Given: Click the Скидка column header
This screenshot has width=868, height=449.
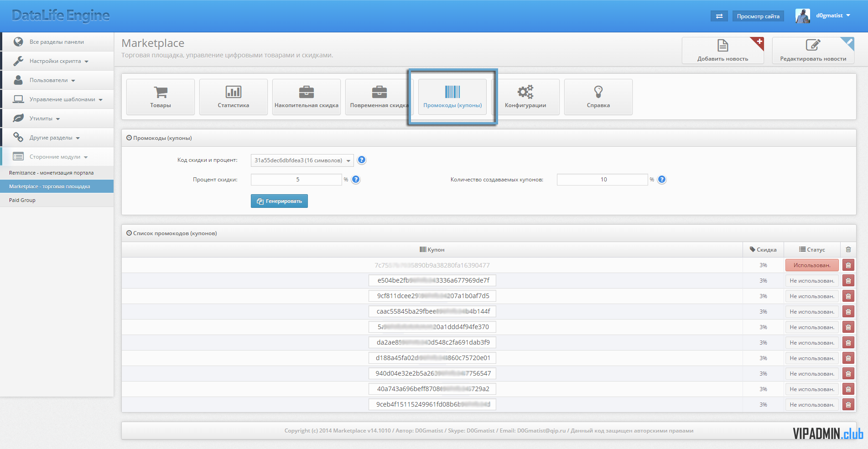Looking at the screenshot, I should 763,250.
